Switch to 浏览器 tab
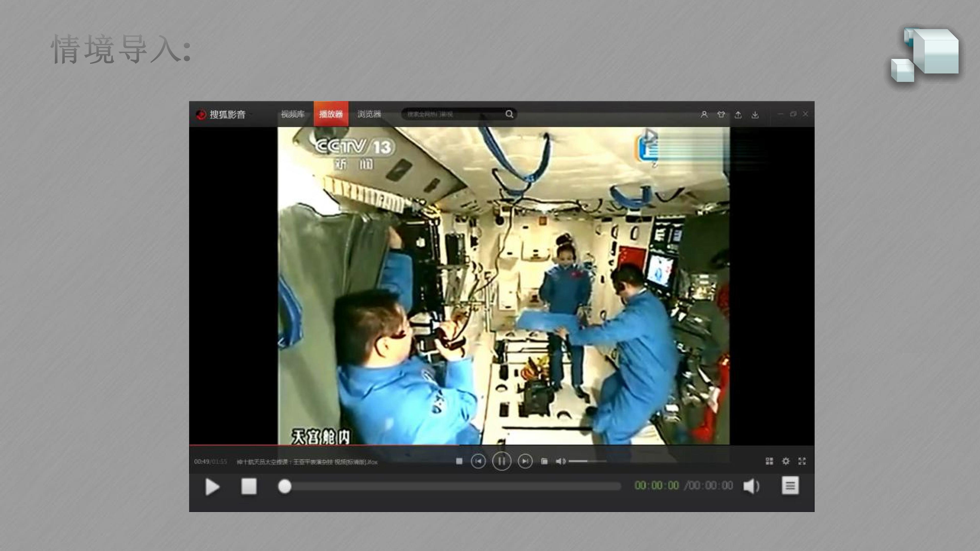980x551 pixels. click(x=369, y=114)
